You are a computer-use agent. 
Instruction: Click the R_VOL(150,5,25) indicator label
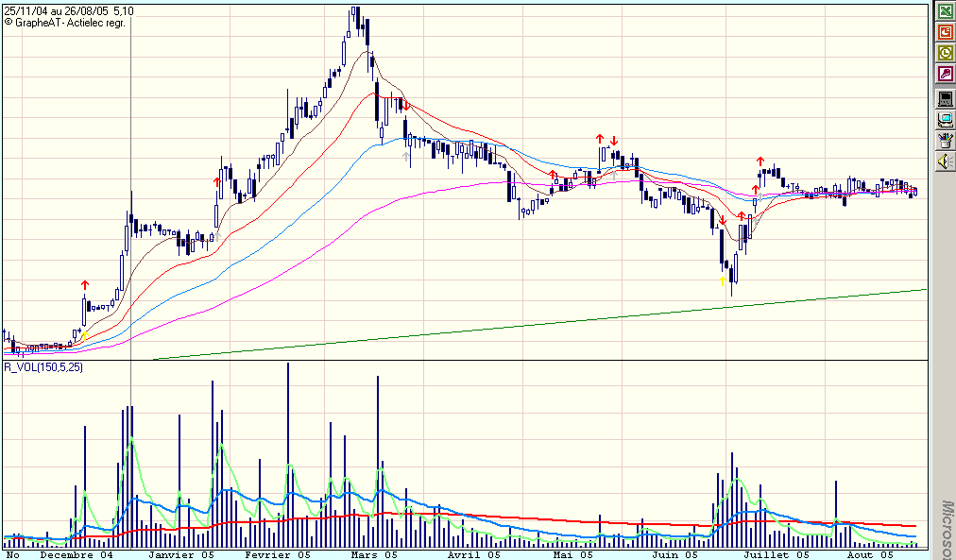[x=43, y=367]
